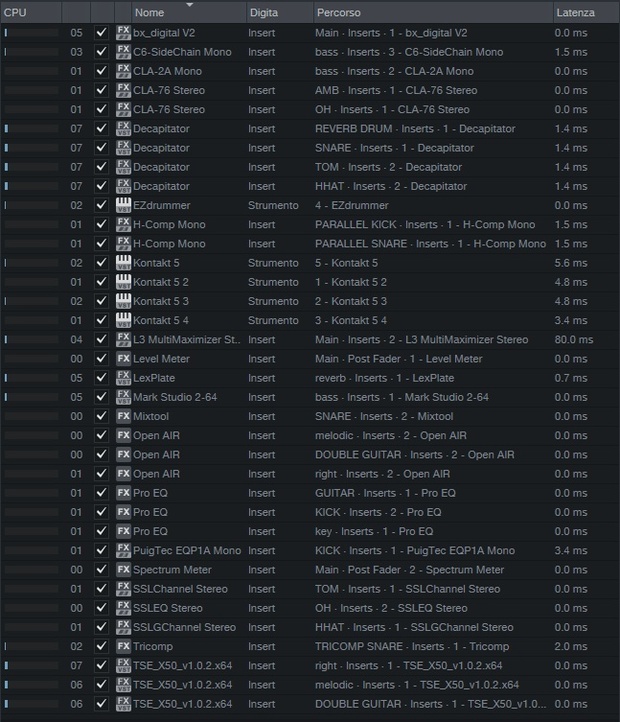Select the 'DOUBLE GUITAR · Inserts · 2 - Open AIR' path

[415, 454]
